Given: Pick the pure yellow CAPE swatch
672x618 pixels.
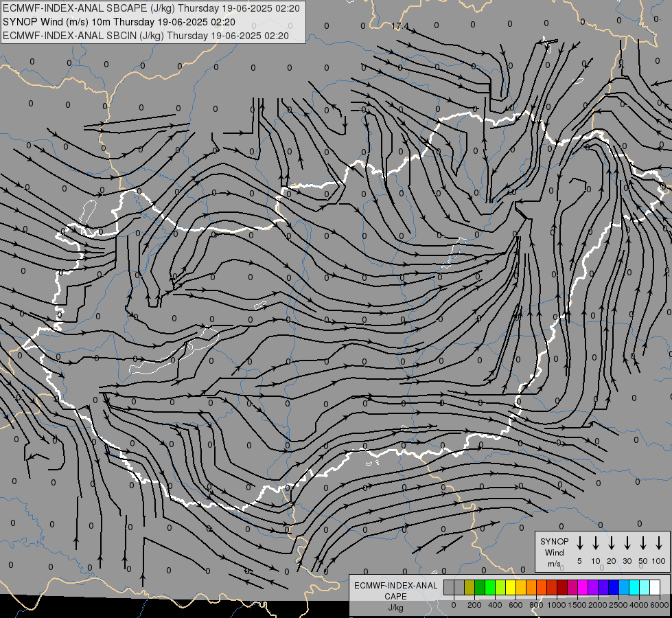Looking at the screenshot, I should click(511, 587).
